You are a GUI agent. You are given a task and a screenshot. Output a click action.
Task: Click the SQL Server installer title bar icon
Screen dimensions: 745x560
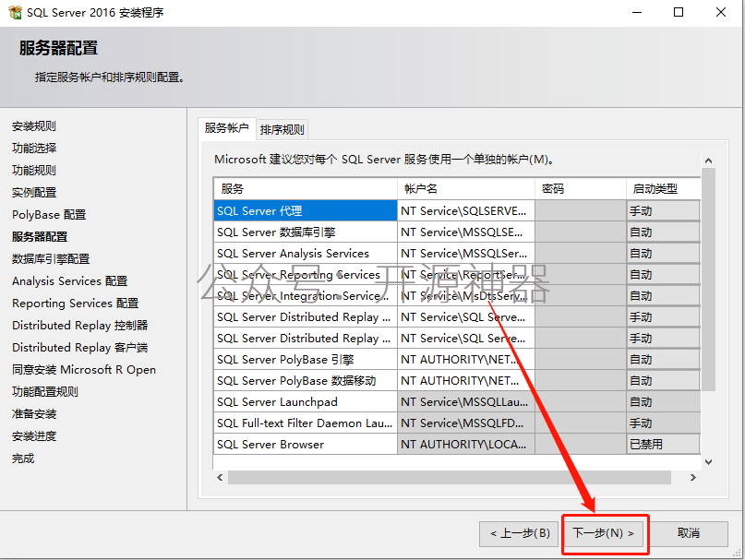15,13
